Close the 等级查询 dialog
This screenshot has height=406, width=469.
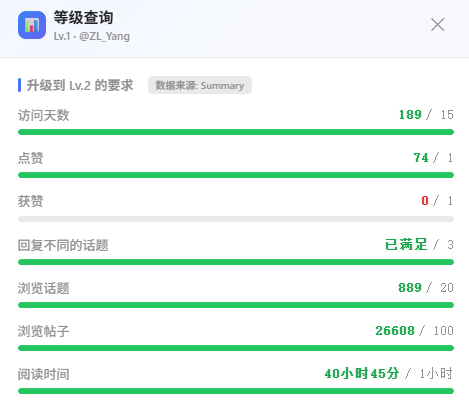(437, 25)
